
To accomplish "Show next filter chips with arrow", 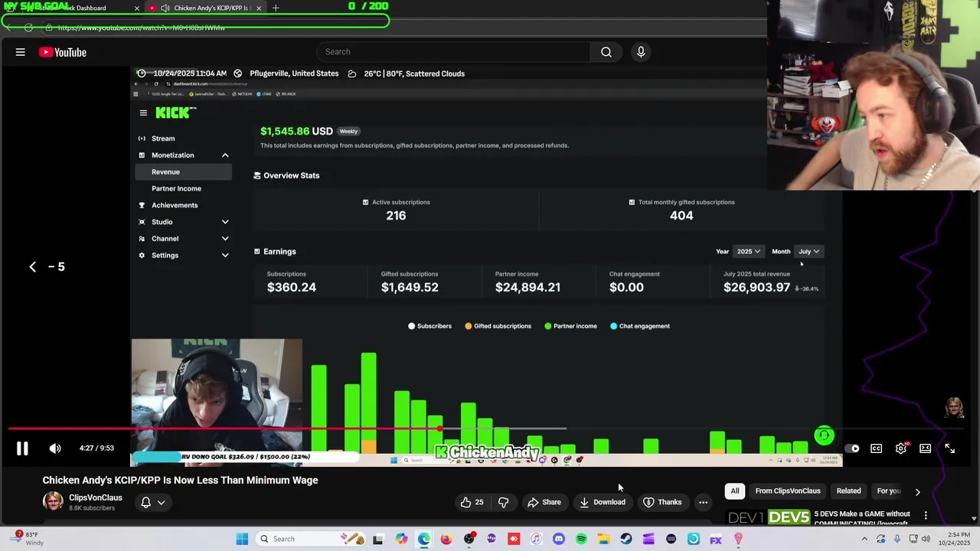I will [917, 491].
